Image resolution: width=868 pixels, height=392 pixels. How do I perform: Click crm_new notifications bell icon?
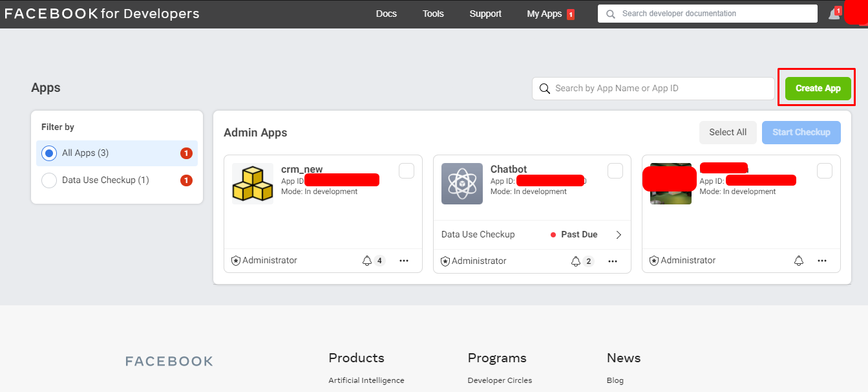pyautogui.click(x=367, y=261)
